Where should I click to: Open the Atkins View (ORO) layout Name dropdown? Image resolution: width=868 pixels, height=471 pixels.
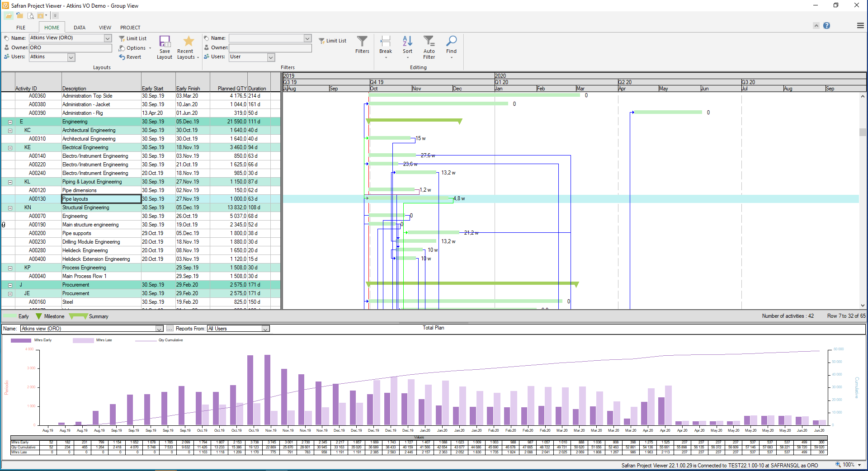click(107, 38)
